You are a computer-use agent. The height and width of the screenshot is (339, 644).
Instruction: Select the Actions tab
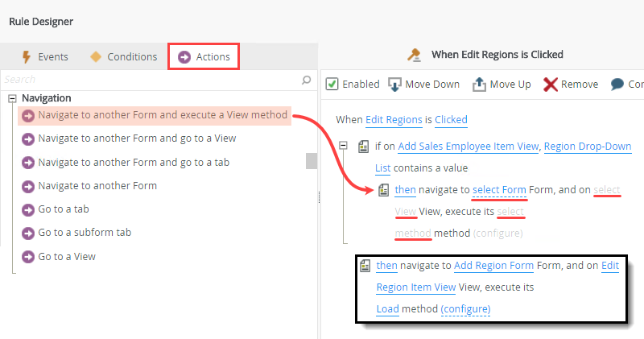(204, 56)
